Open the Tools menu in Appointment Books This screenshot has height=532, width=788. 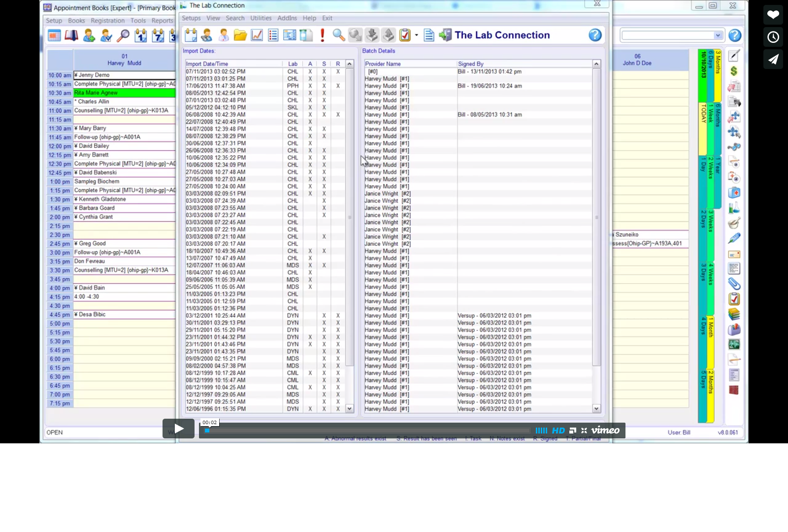tap(138, 21)
